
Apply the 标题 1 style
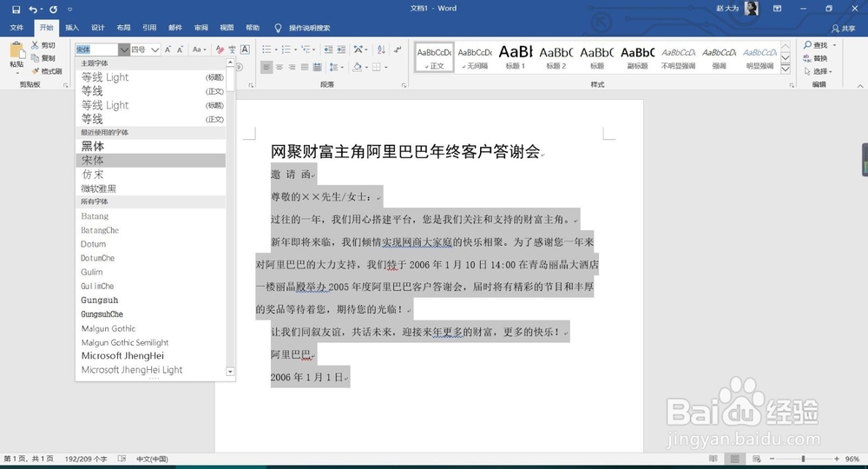click(516, 57)
